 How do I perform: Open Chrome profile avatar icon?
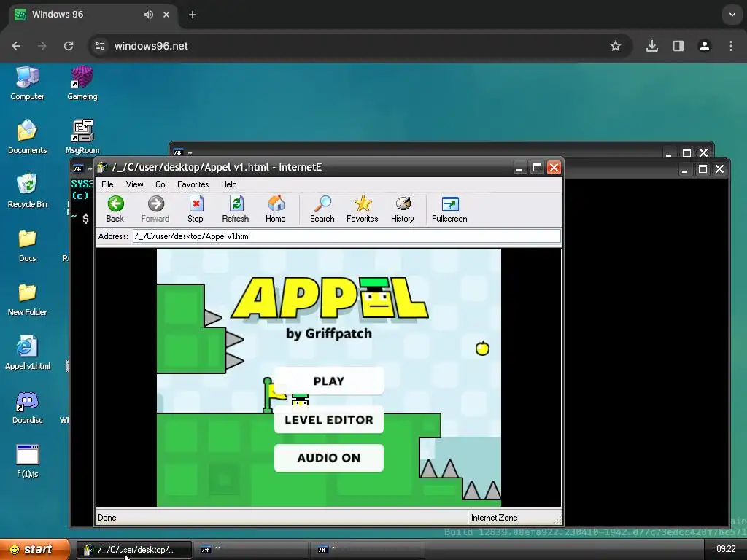pos(704,46)
